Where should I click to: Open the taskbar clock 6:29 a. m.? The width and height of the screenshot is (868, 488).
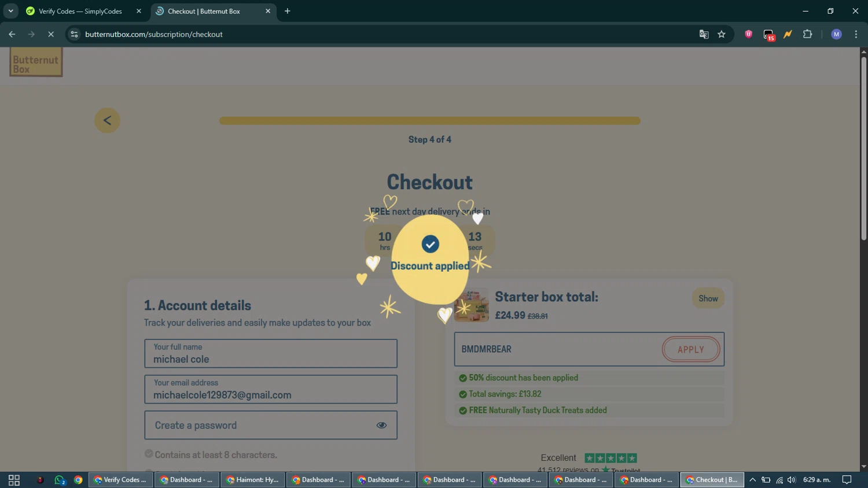[816, 480]
